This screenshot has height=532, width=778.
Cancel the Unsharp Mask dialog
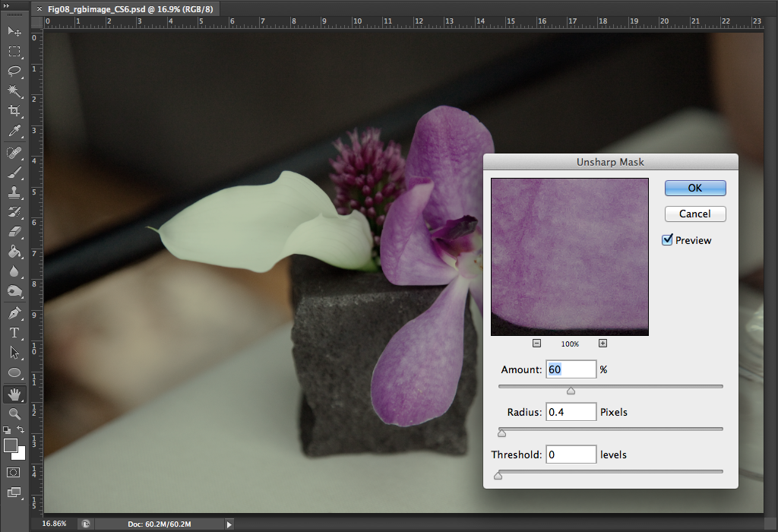(x=694, y=214)
